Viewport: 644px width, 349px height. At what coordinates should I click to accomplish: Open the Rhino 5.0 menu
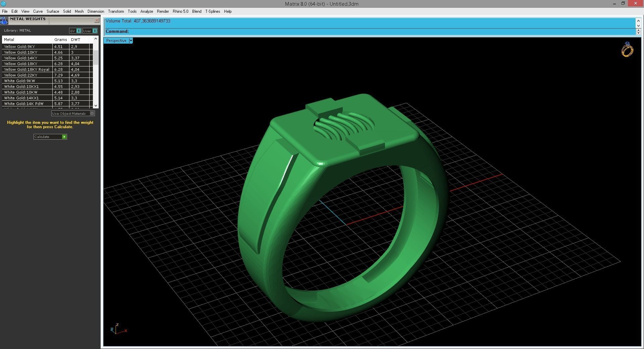180,11
